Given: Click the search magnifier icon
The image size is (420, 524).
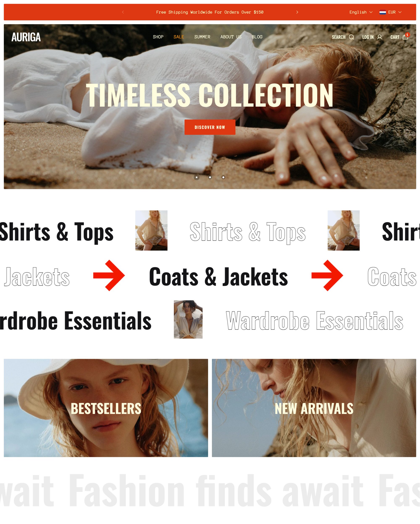Looking at the screenshot, I should point(351,37).
